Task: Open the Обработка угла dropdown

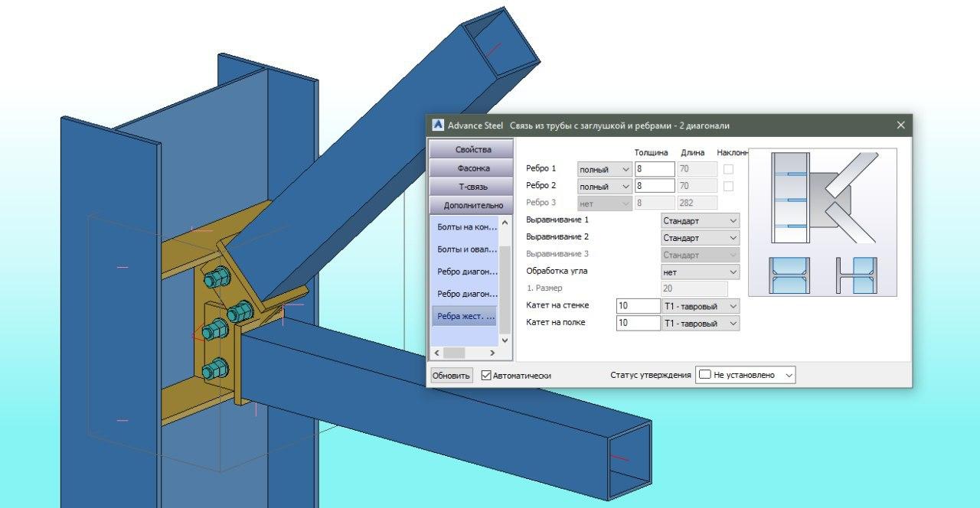Action: [701, 272]
